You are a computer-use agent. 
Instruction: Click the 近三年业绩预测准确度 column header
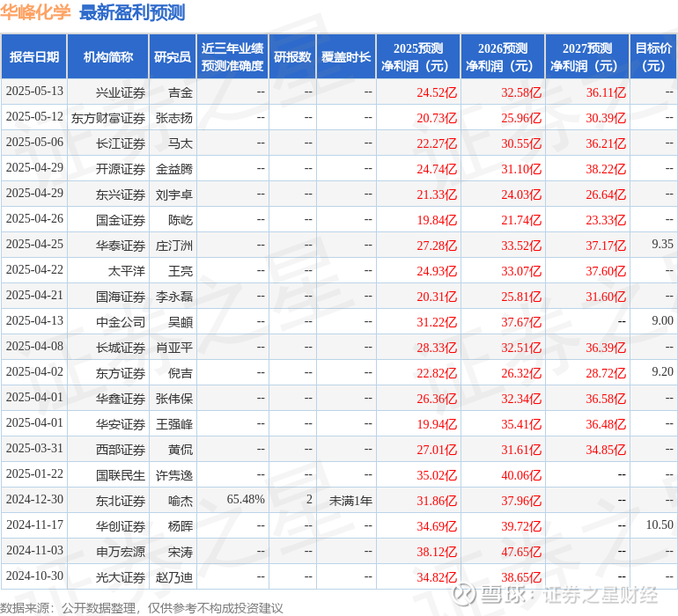pyautogui.click(x=232, y=56)
